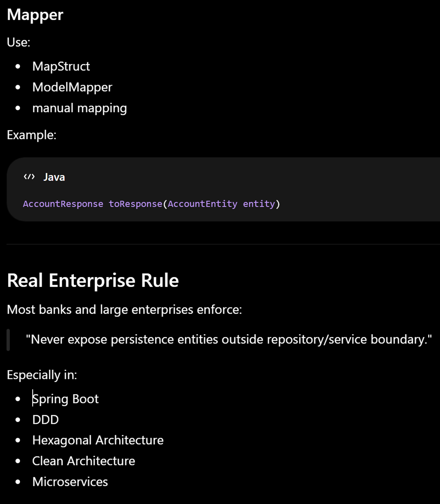Click the Example: label above code block

click(x=32, y=135)
